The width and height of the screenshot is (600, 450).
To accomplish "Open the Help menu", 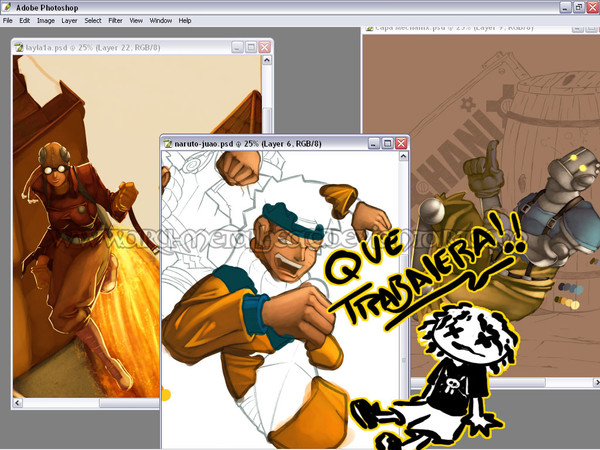I will (x=185, y=21).
